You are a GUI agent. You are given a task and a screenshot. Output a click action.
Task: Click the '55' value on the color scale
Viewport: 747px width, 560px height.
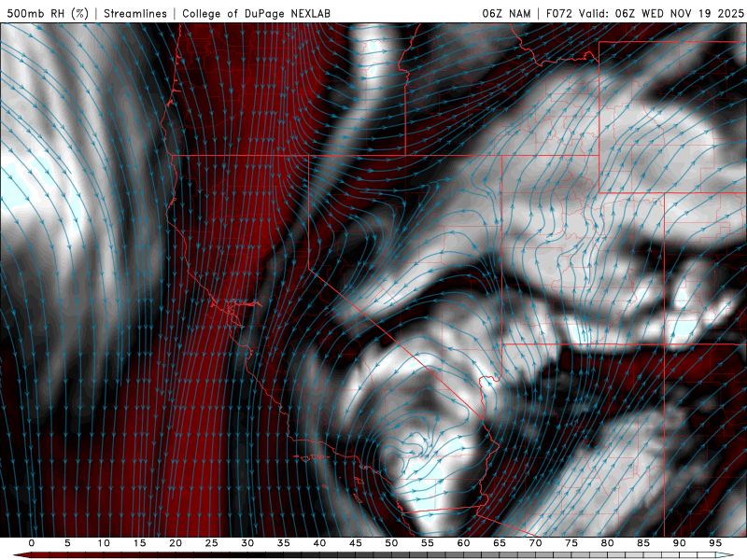pyautogui.click(x=428, y=543)
